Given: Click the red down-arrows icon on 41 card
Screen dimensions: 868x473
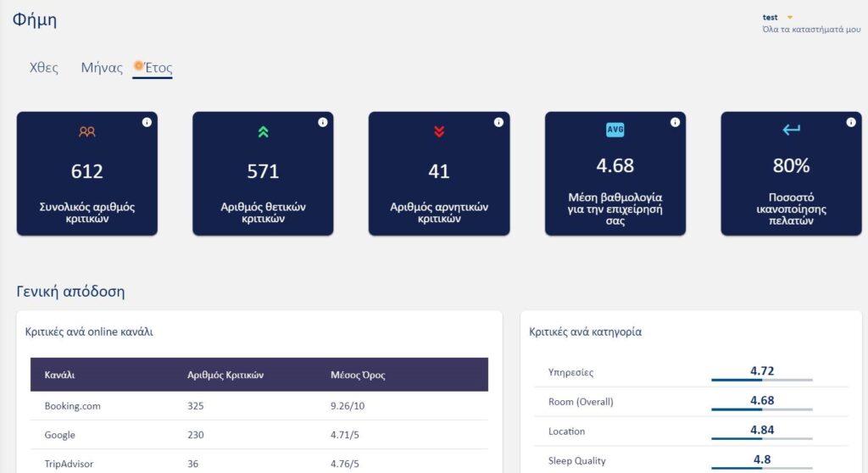Looking at the screenshot, I should 439,132.
